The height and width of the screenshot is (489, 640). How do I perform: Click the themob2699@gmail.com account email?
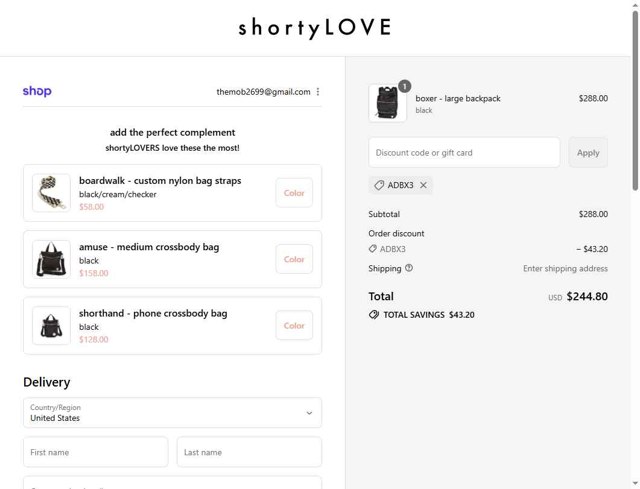[x=263, y=92]
